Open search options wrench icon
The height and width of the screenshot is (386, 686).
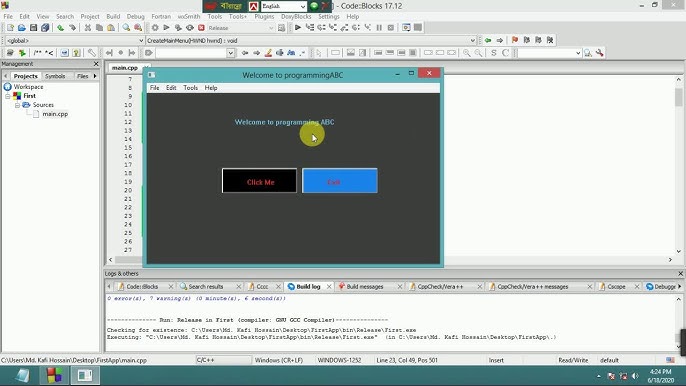tap(599, 53)
